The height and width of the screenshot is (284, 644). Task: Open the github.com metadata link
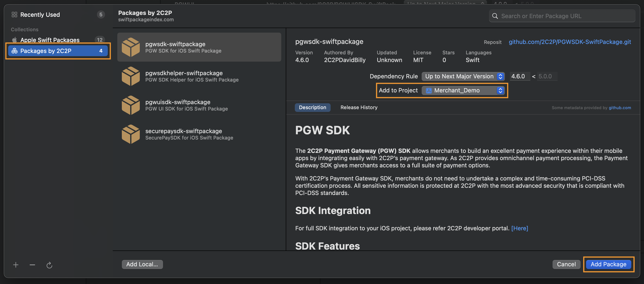tap(620, 108)
